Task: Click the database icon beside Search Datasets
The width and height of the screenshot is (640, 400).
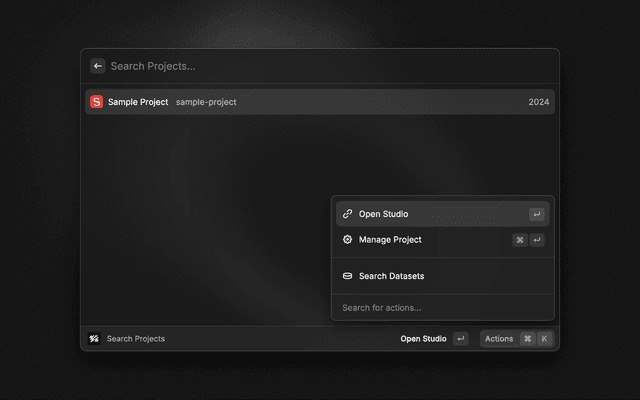Action: [x=347, y=276]
